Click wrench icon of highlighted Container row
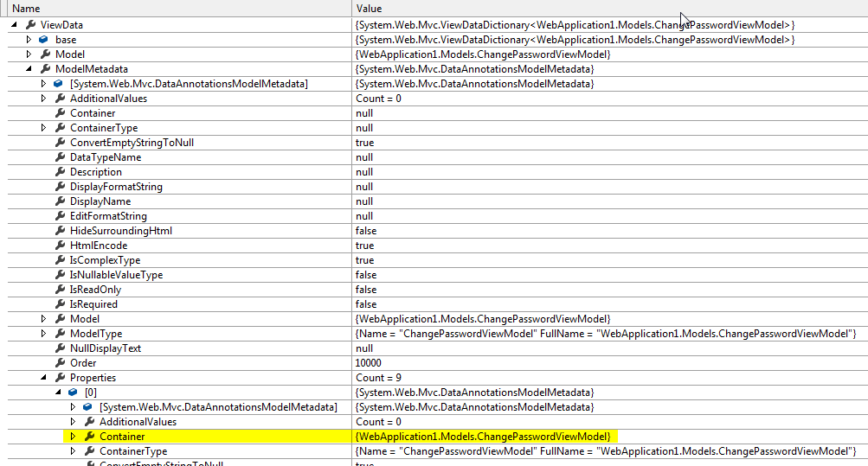Viewport: 868px width, 466px height. pyautogui.click(x=90, y=436)
